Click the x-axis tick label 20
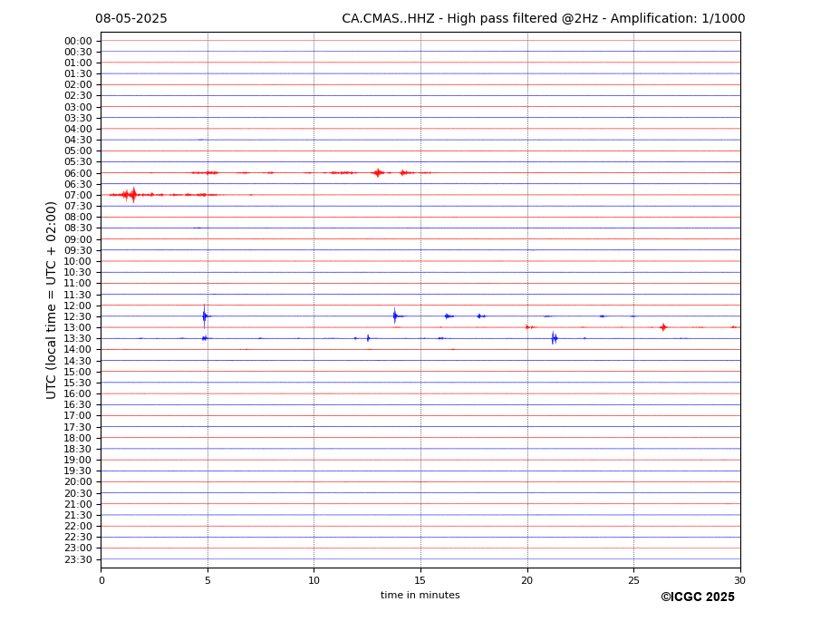This screenshot has height=631, width=840. point(527,580)
